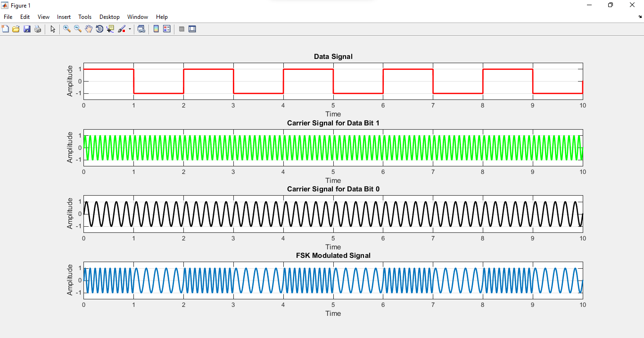Expand the Brush tool color dropdown arrow
The height and width of the screenshot is (338, 644).
tap(130, 29)
